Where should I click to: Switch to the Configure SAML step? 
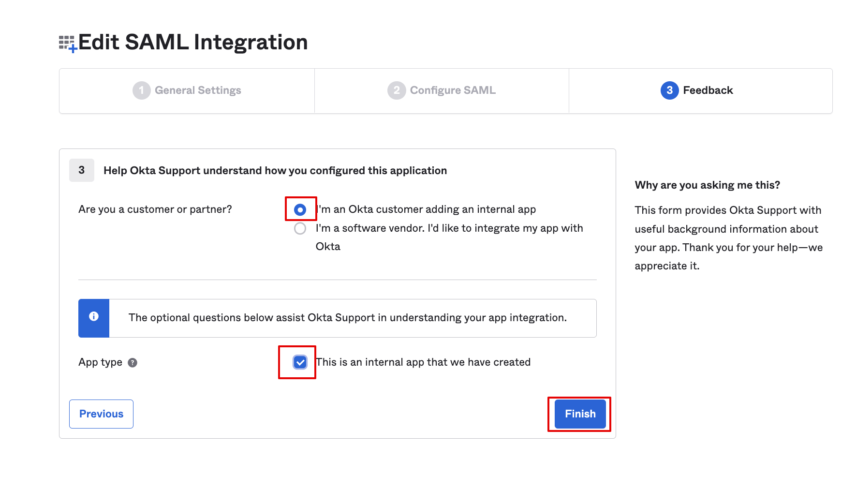[453, 90]
